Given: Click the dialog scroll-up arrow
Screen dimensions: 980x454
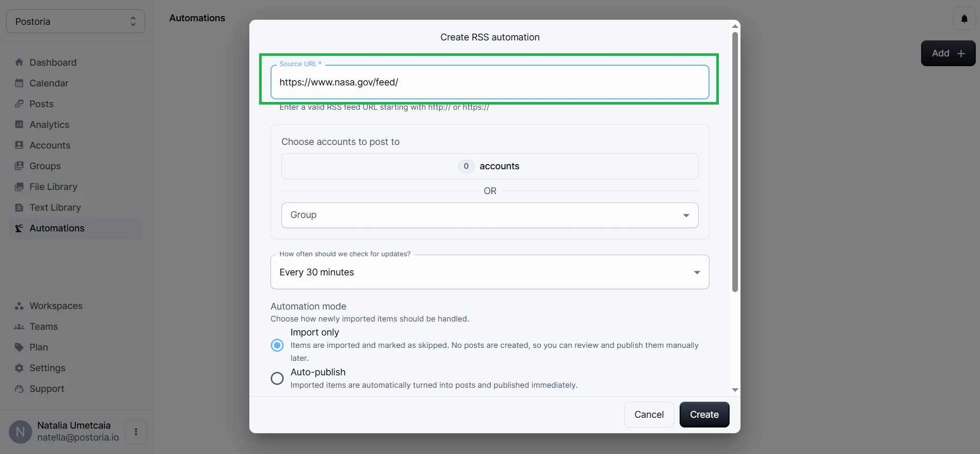Looking at the screenshot, I should tap(735, 26).
